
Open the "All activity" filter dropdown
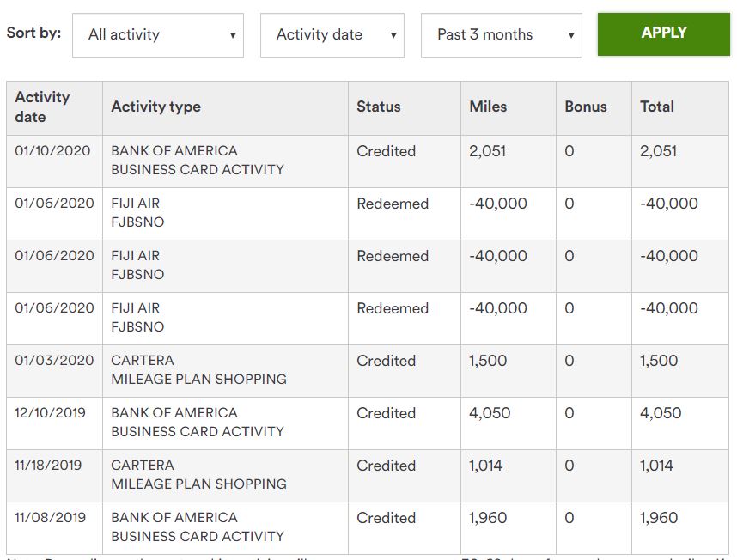point(158,35)
